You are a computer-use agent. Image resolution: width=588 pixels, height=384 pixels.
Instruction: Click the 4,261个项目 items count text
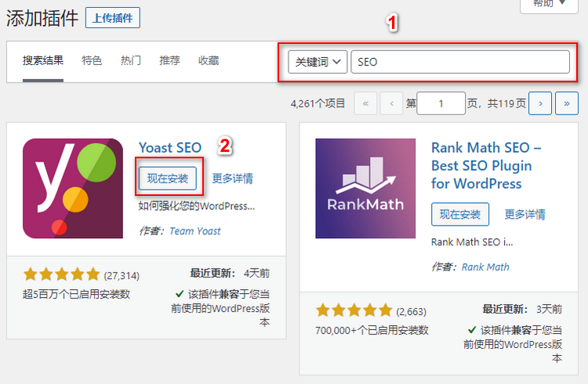pos(318,103)
